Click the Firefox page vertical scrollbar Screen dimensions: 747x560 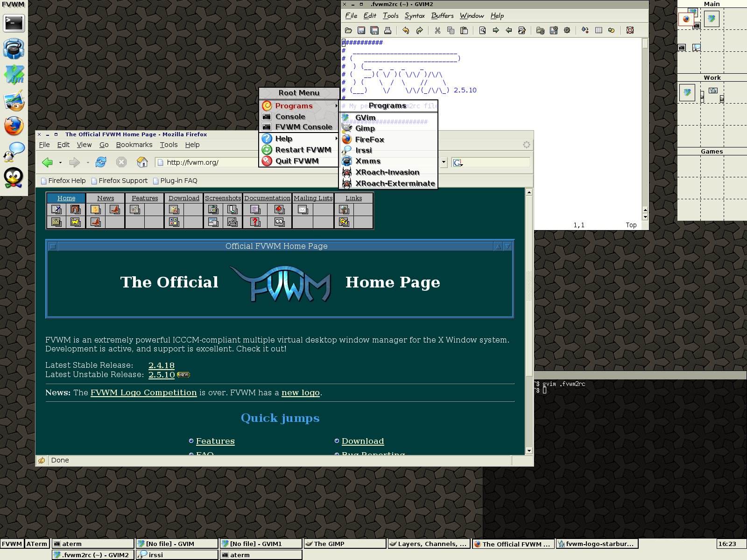coord(529,322)
